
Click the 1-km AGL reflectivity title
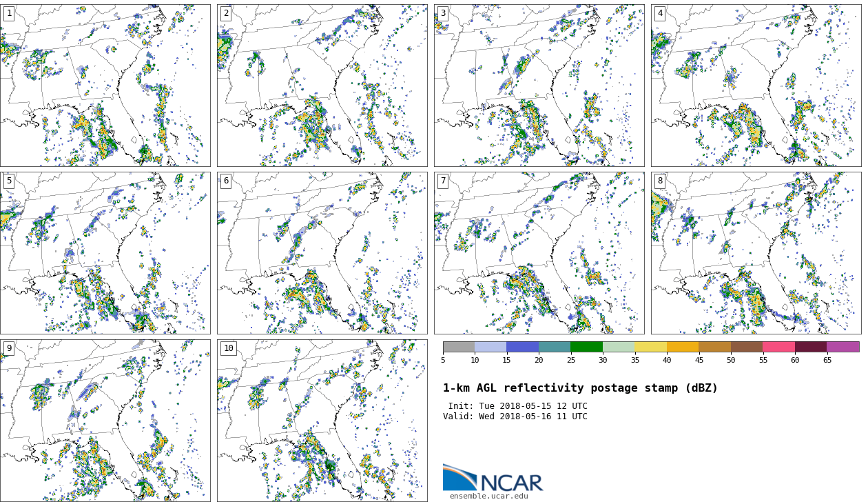(x=580, y=388)
